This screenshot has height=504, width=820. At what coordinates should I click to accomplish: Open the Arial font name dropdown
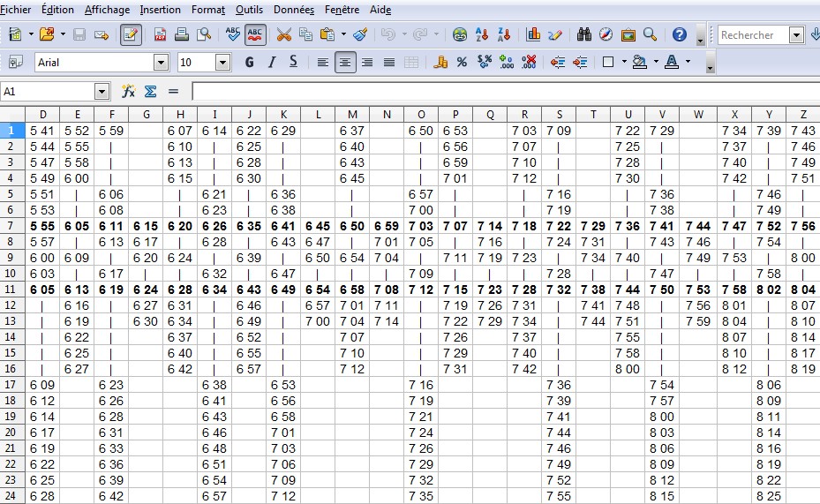[161, 63]
